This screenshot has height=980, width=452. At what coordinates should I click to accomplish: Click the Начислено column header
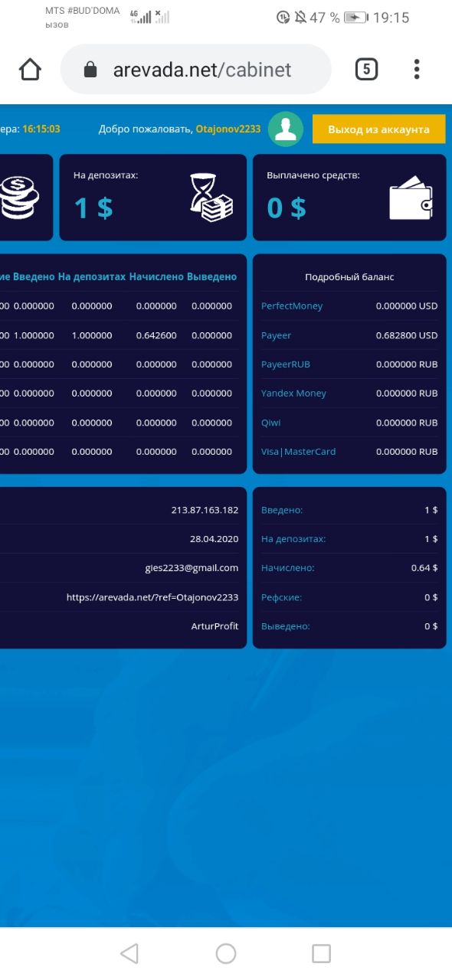[x=156, y=276]
